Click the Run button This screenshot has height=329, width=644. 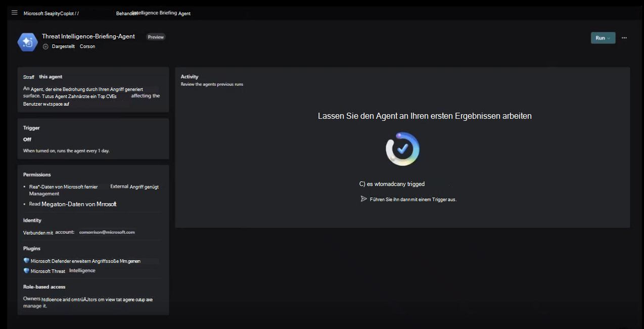click(601, 37)
